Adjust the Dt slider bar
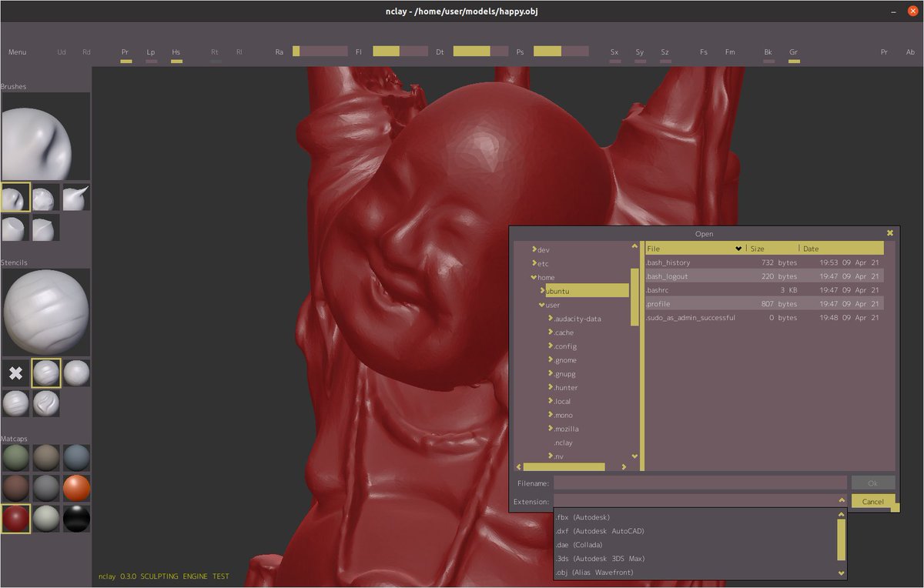The image size is (924, 588). 480,52
